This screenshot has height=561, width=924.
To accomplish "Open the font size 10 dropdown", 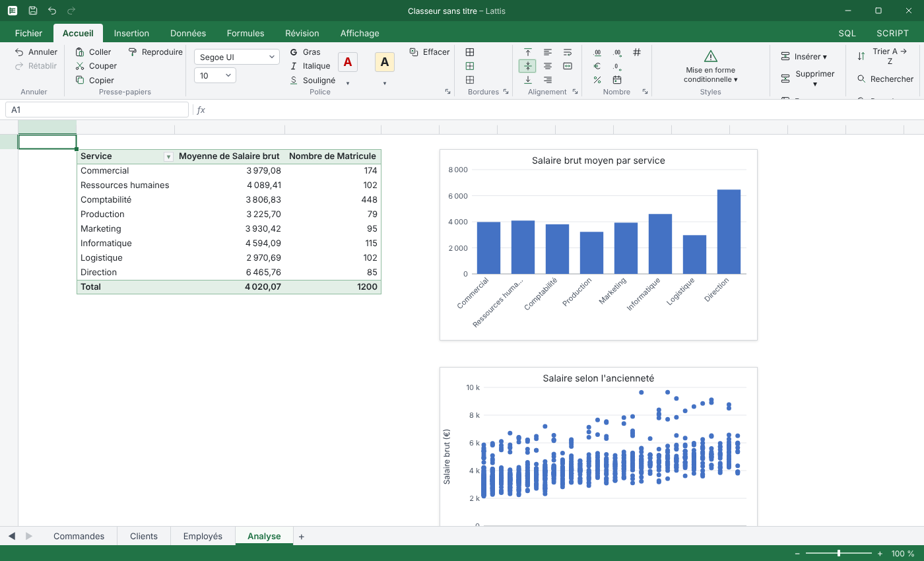I will (x=215, y=76).
